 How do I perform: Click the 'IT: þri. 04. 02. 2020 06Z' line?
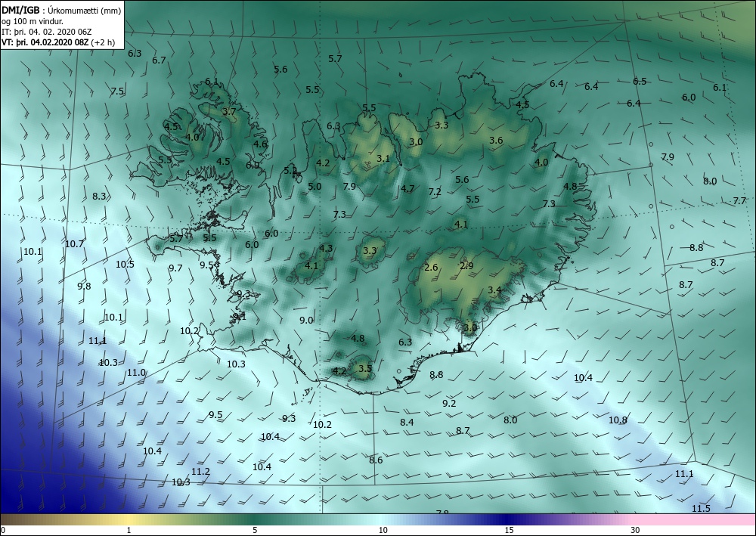[x=47, y=32]
